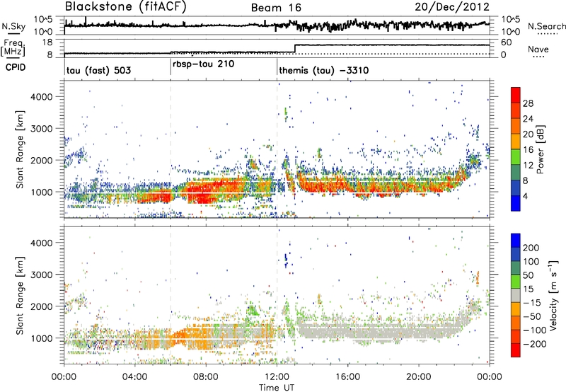Pick the red bottom segment of Velocity colorbar
566x392 pixels.
[x=516, y=350]
